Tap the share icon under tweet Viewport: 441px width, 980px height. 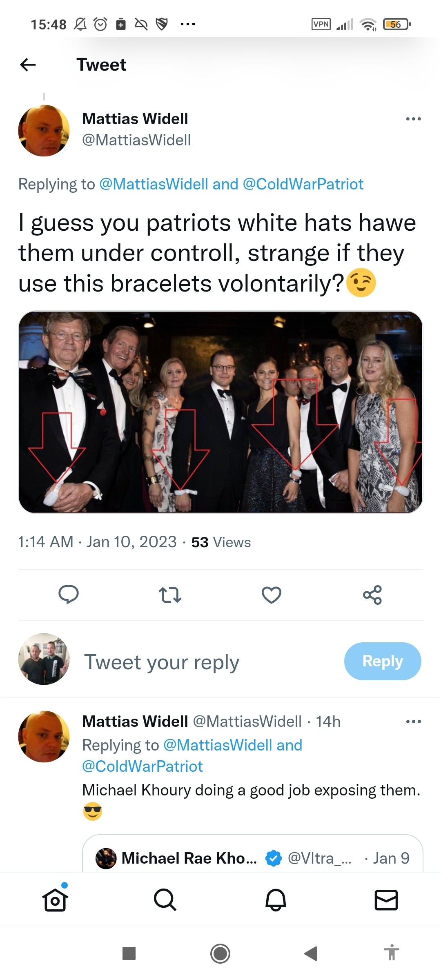point(372,595)
